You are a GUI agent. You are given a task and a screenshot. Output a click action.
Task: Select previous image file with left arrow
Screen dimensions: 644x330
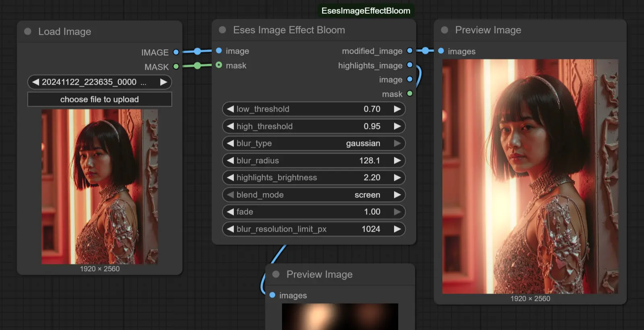click(x=35, y=82)
